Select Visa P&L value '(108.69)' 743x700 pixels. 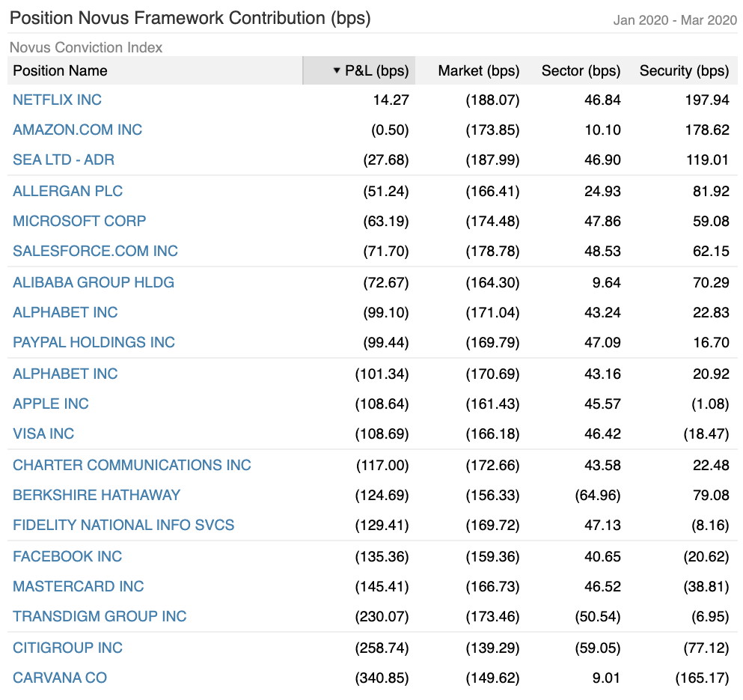pyautogui.click(x=382, y=433)
